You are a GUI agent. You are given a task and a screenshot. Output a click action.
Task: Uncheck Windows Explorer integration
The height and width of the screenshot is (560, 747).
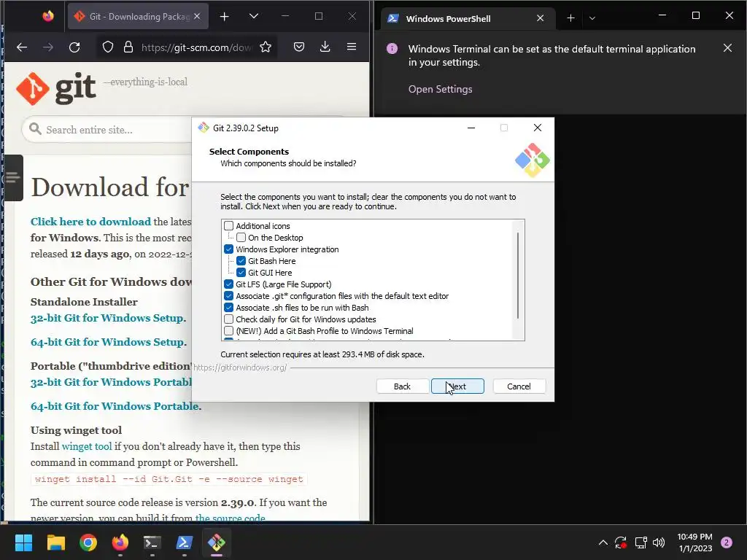pyautogui.click(x=228, y=249)
